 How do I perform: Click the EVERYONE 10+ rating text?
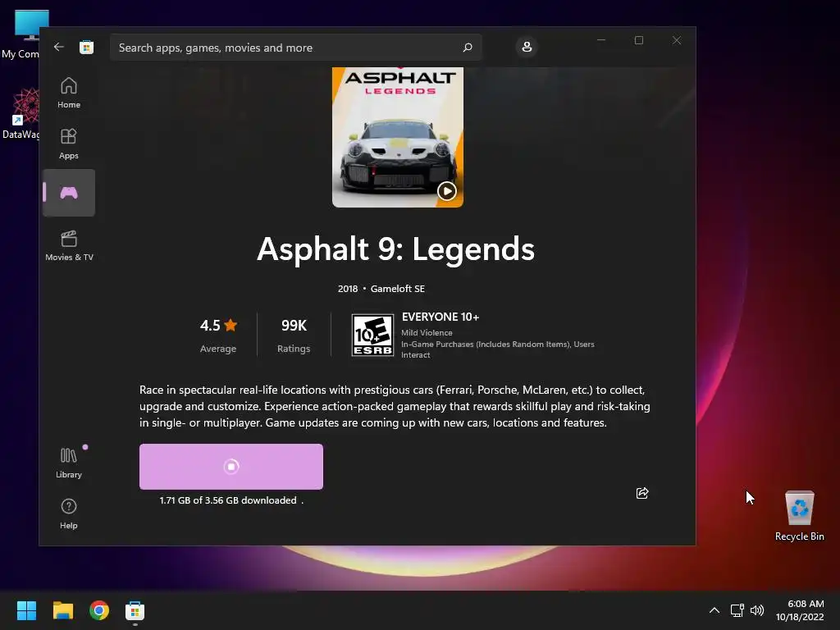pos(441,317)
